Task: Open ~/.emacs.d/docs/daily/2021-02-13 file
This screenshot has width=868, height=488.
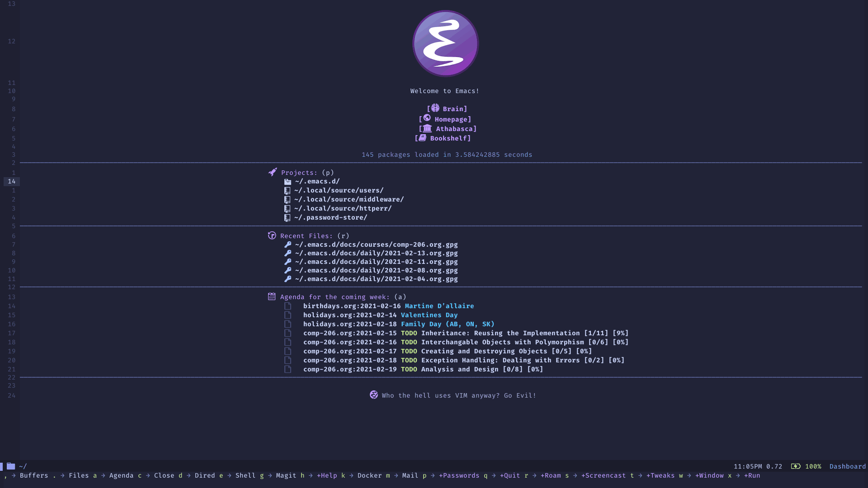Action: [376, 253]
